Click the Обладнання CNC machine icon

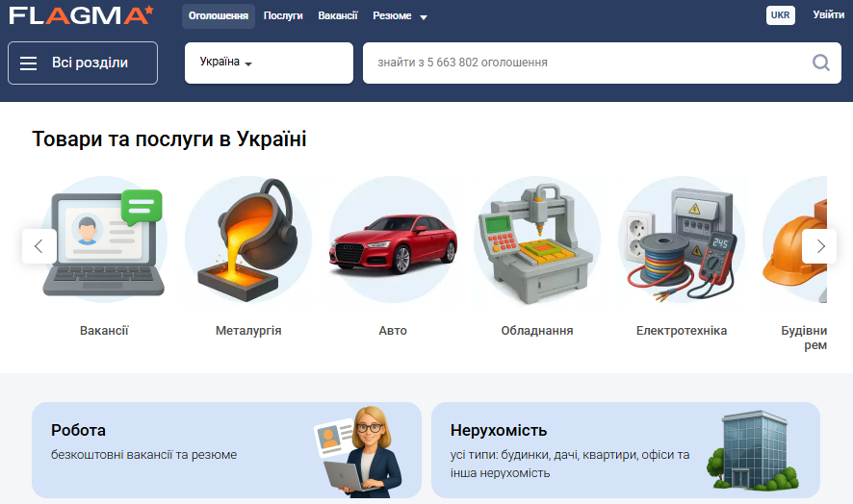click(x=537, y=240)
